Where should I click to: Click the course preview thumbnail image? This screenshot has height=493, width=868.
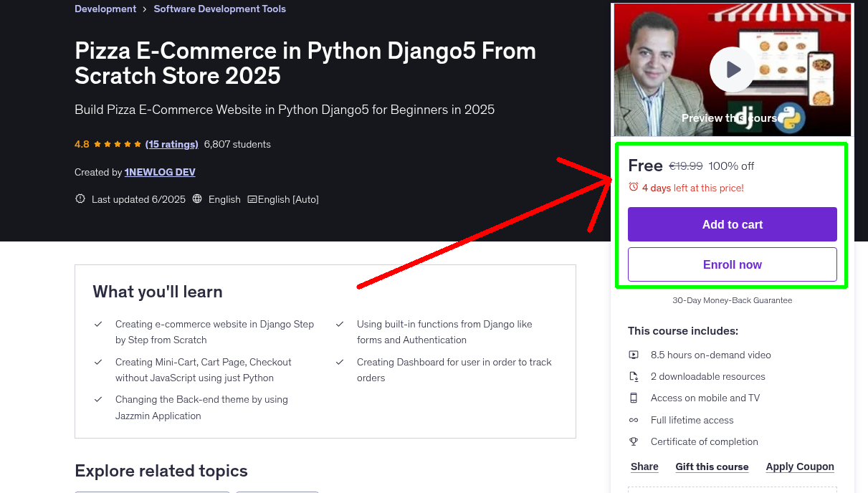click(733, 70)
